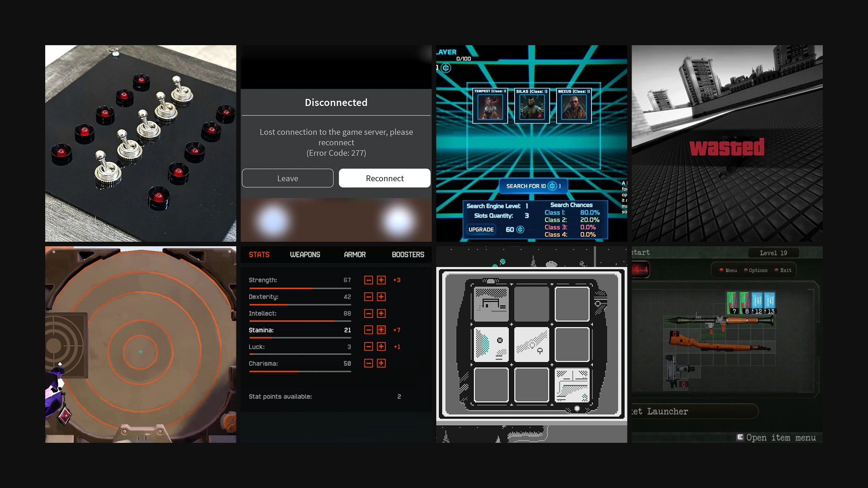Select the Rocket Launcher in the attaché case

point(718,321)
